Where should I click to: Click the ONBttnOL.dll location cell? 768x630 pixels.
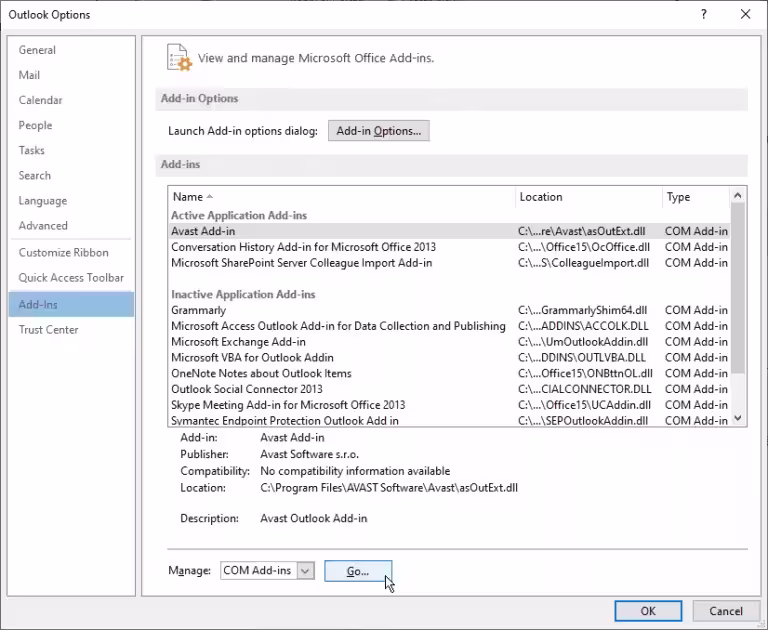click(x=585, y=373)
